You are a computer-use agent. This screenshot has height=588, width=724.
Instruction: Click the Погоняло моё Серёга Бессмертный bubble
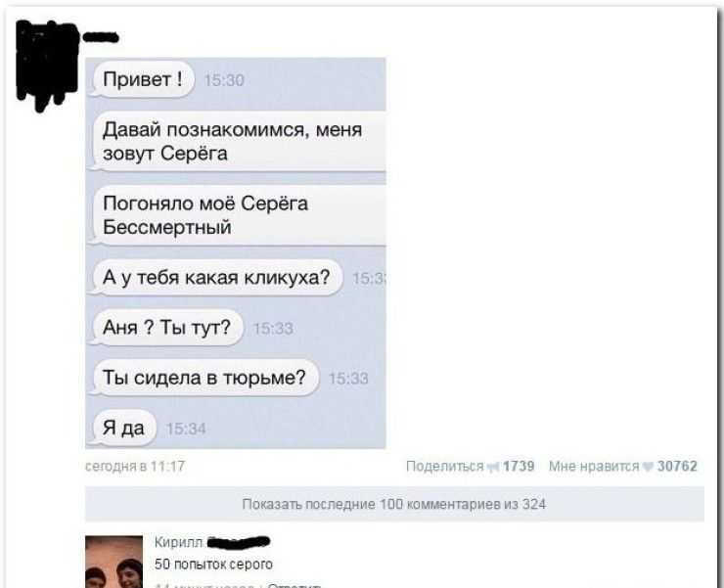click(239, 215)
